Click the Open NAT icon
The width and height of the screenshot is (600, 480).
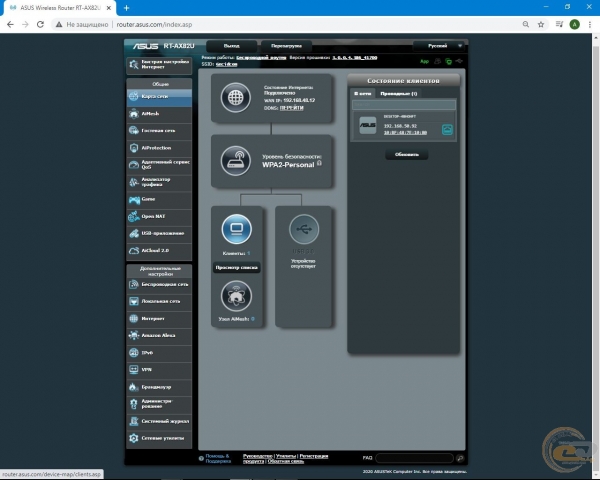point(134,216)
